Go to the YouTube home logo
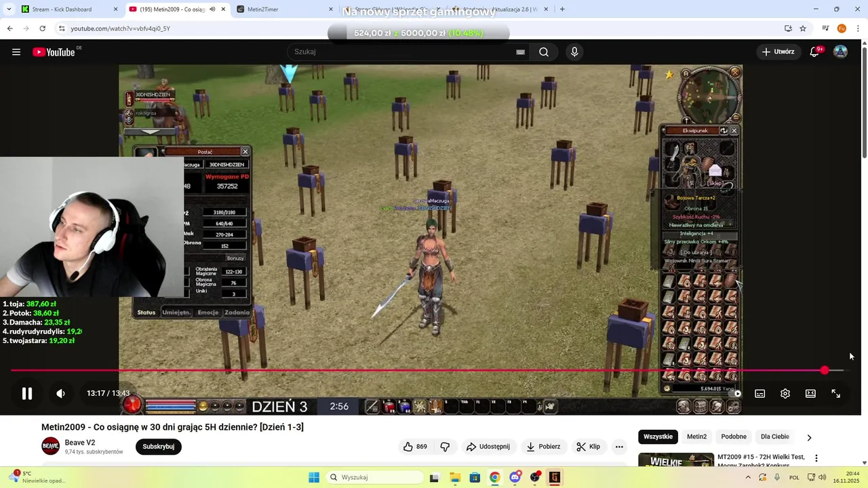This screenshot has height=488, width=868. pos(54,52)
